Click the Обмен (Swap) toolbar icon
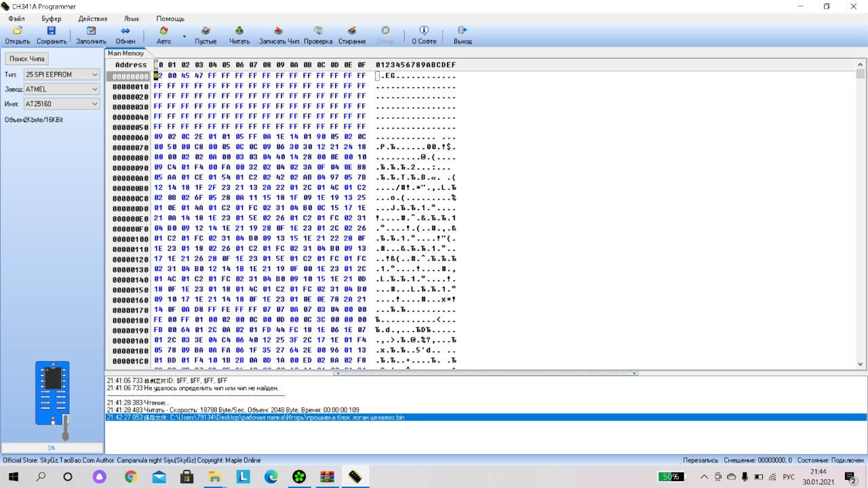868x488 pixels. point(125,35)
